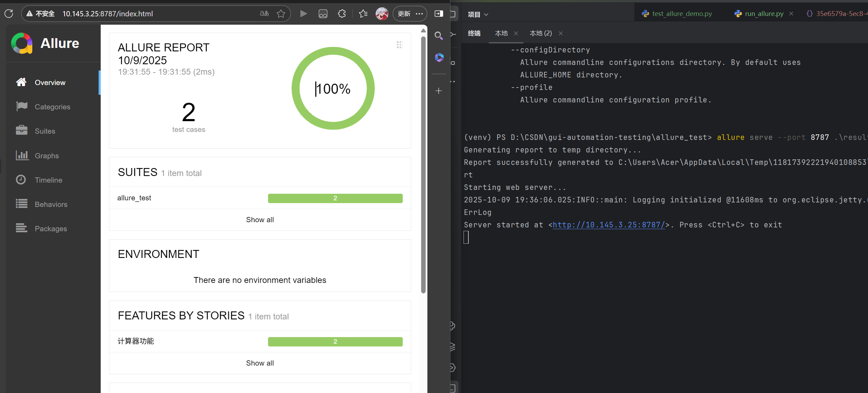This screenshot has height=393, width=868.
Task: Click Show all under Suites
Action: pyautogui.click(x=260, y=220)
